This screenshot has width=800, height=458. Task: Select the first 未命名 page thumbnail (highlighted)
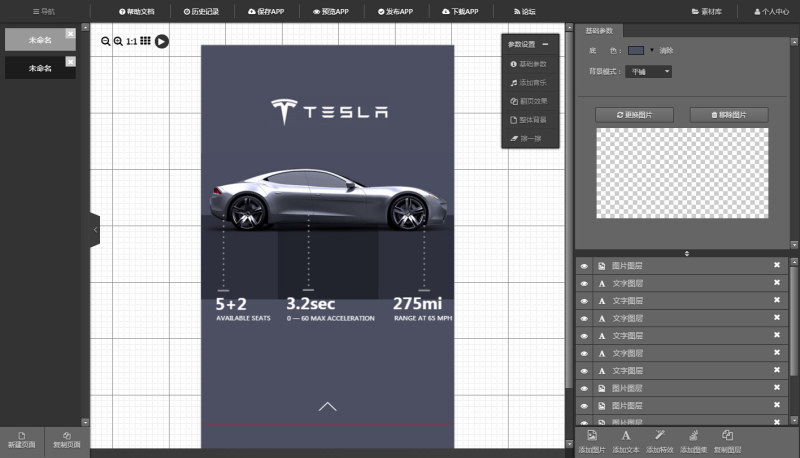pos(40,40)
